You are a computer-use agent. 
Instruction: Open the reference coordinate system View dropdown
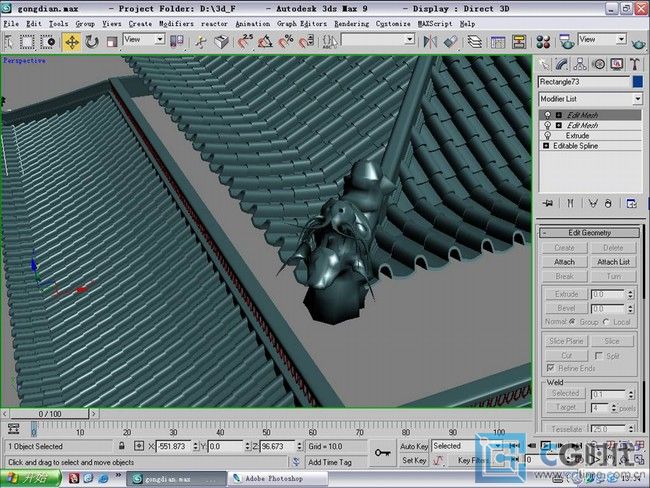click(x=144, y=40)
